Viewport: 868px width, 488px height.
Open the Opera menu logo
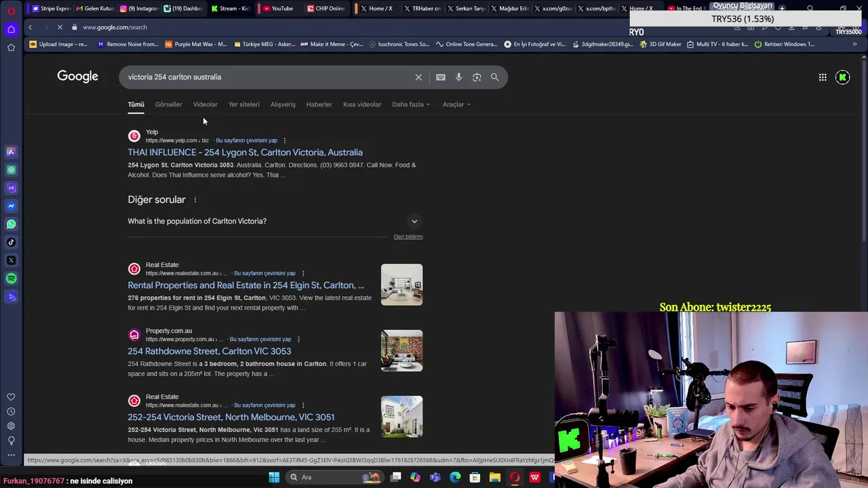coord(11,10)
